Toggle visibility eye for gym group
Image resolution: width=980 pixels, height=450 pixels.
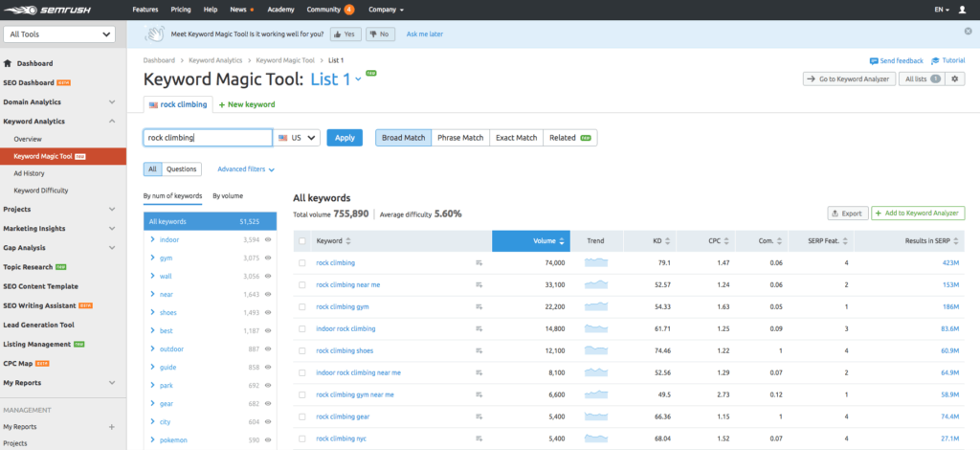coord(268,259)
